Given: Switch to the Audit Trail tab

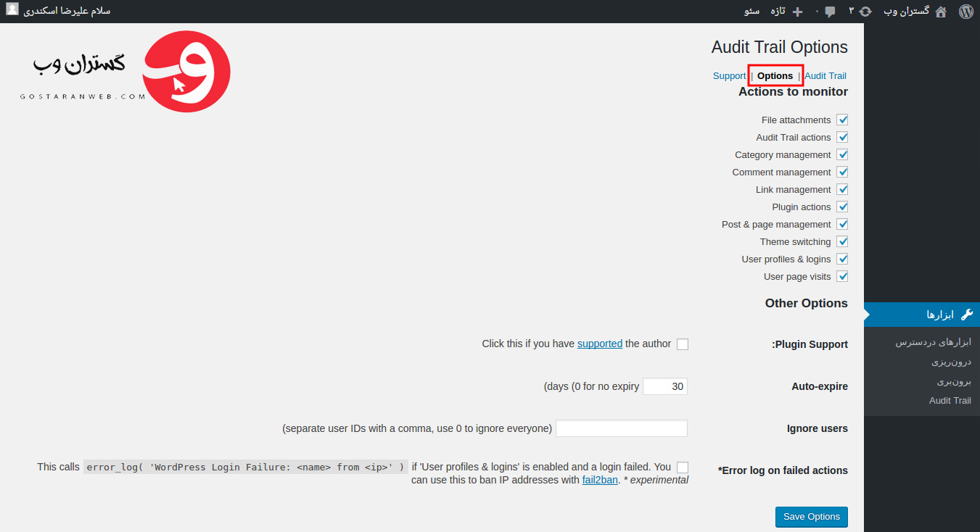Looking at the screenshot, I should (825, 76).
